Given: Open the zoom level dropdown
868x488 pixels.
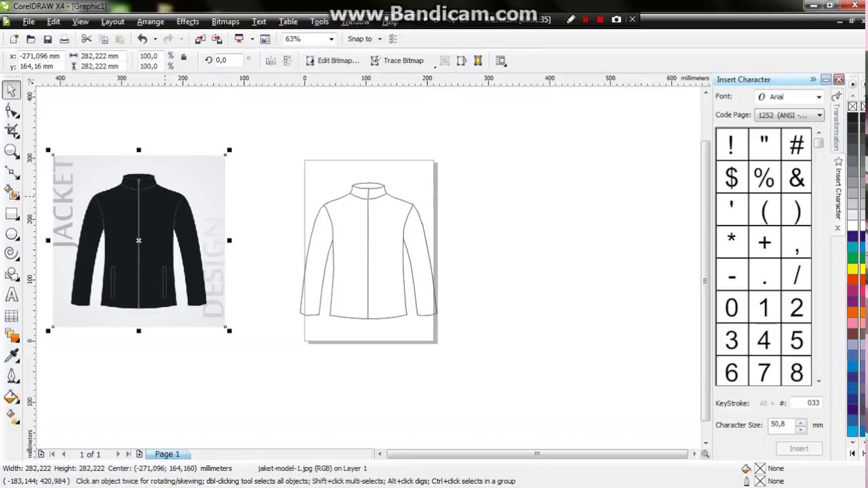Looking at the screenshot, I should coord(331,39).
